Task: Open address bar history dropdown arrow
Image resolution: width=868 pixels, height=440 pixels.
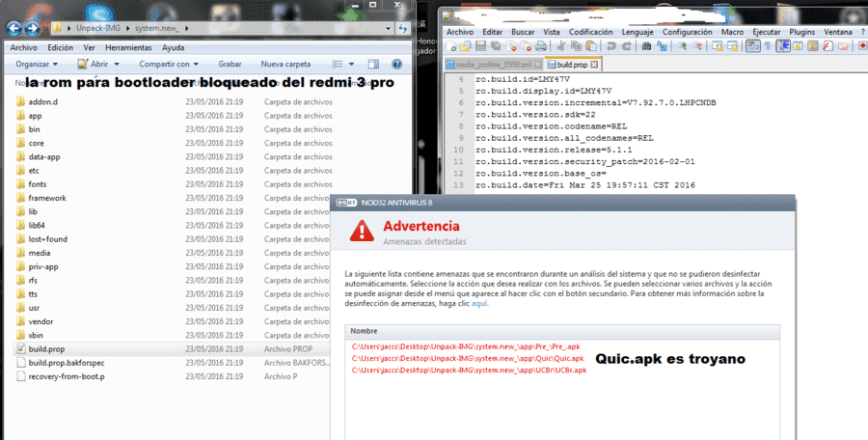Action: click(x=388, y=28)
